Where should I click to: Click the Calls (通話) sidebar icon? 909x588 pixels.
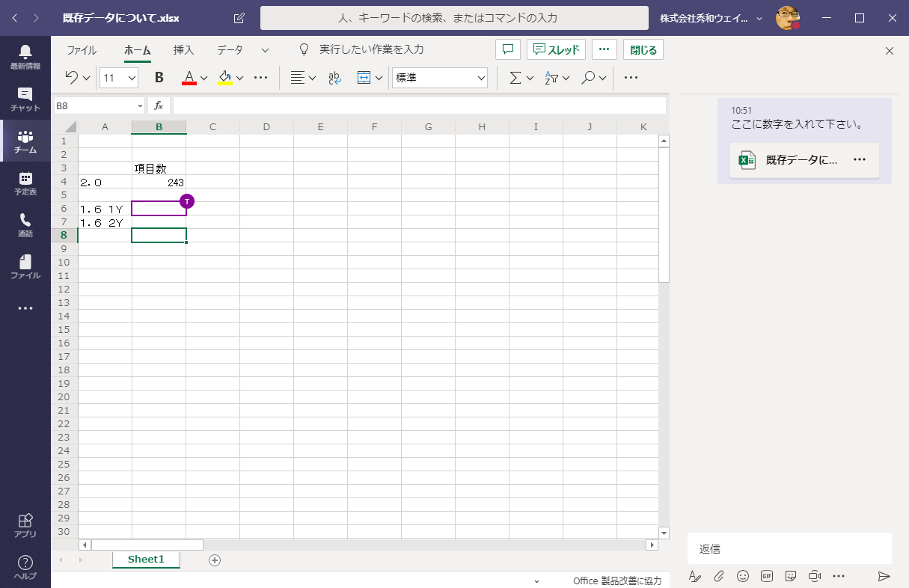(25, 225)
